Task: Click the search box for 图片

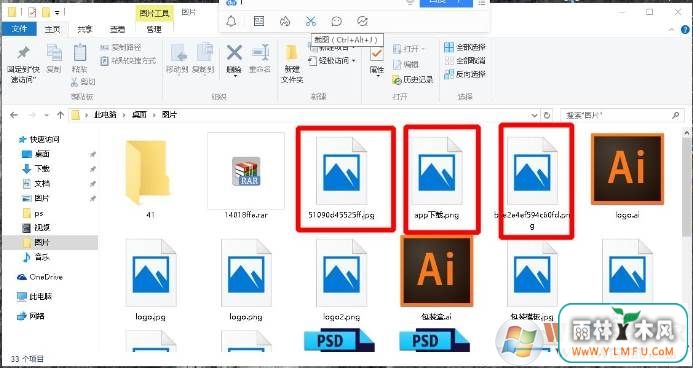Action: 621,115
